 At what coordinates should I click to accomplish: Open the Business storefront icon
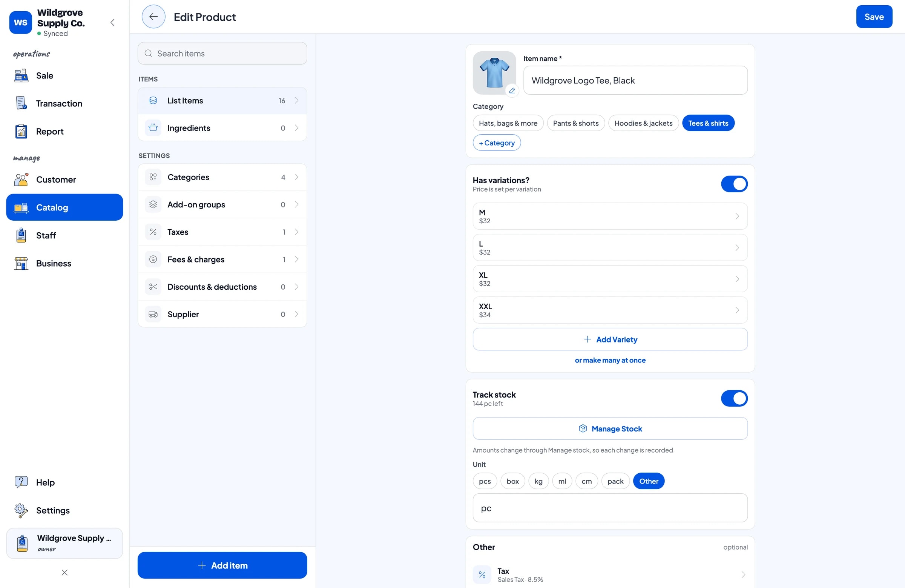pos(21,263)
